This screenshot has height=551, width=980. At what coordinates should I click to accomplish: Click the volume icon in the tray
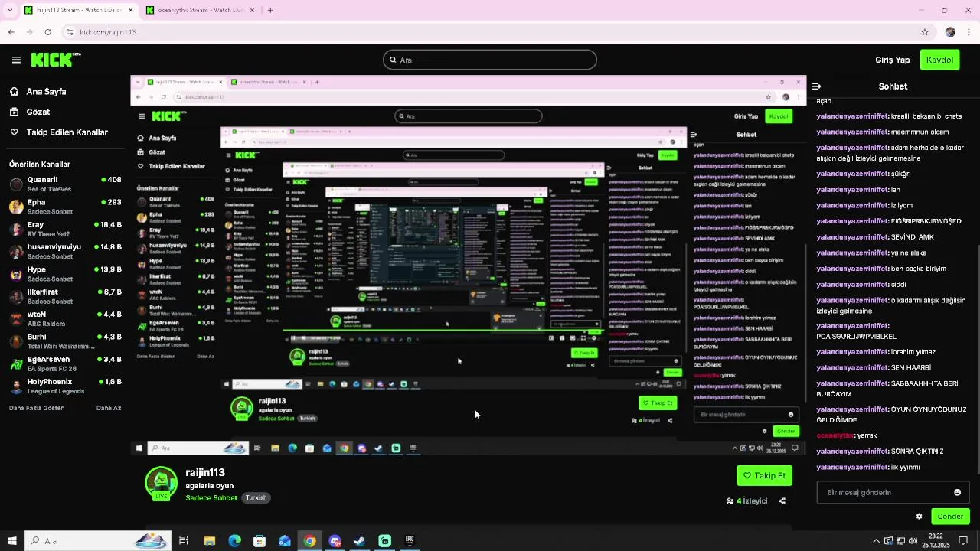click(x=913, y=541)
